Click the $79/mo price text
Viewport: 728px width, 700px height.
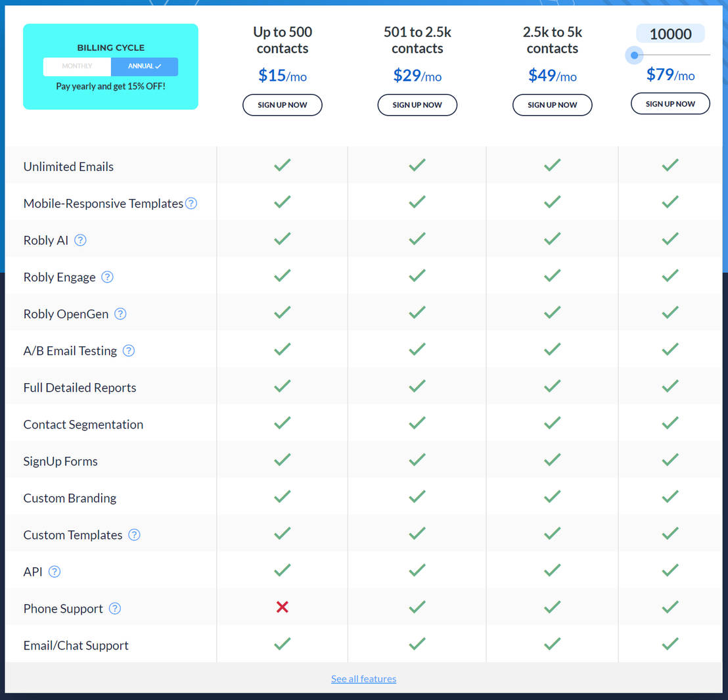(670, 74)
